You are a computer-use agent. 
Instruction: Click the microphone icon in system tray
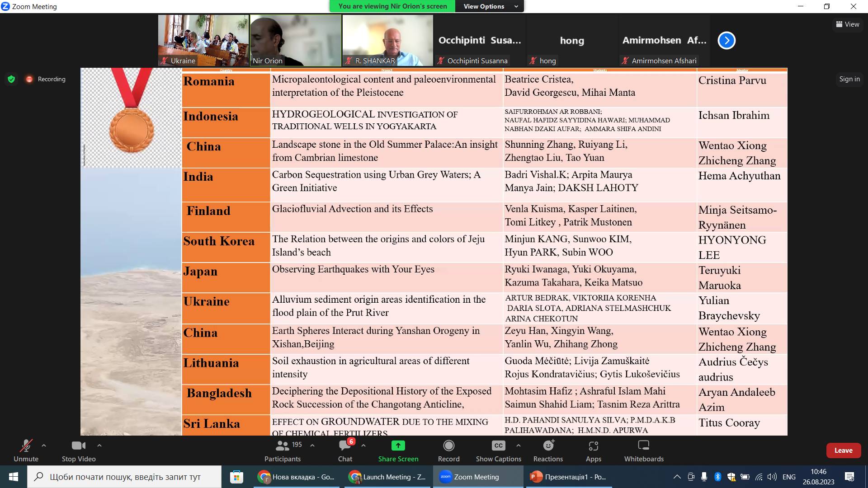tap(704, 477)
